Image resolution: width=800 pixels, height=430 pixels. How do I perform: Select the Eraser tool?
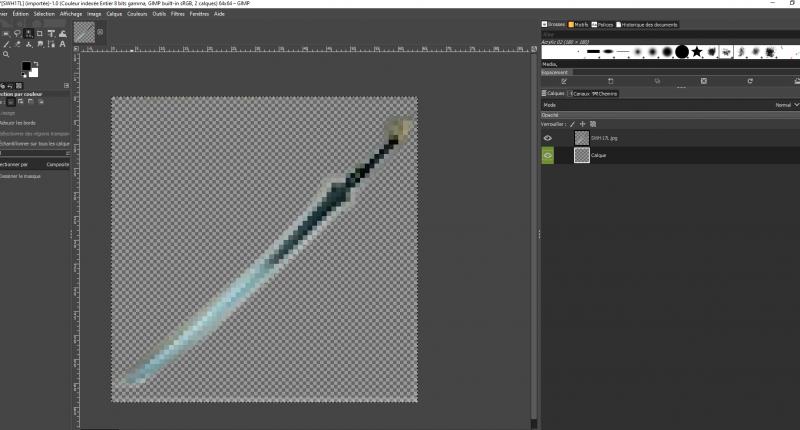coord(17,45)
